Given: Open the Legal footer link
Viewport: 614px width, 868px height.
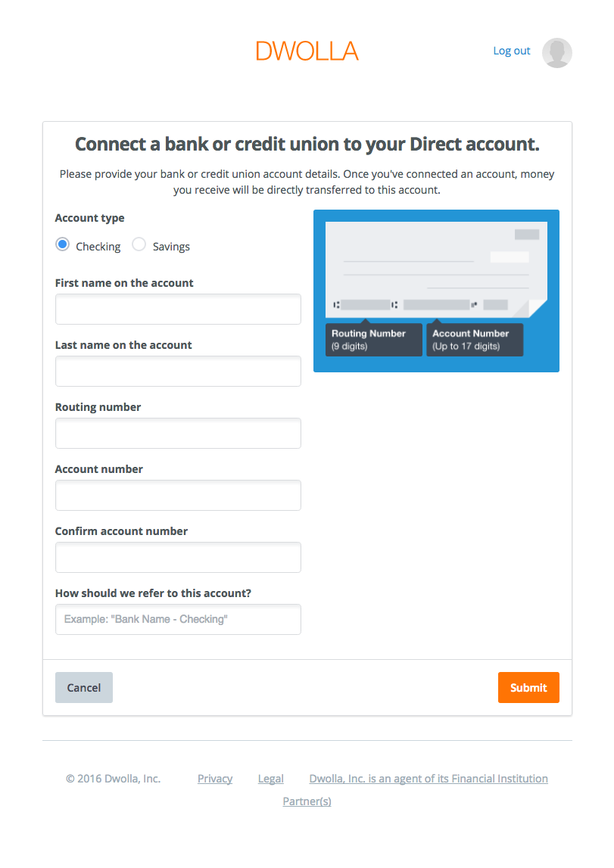Looking at the screenshot, I should click(270, 779).
